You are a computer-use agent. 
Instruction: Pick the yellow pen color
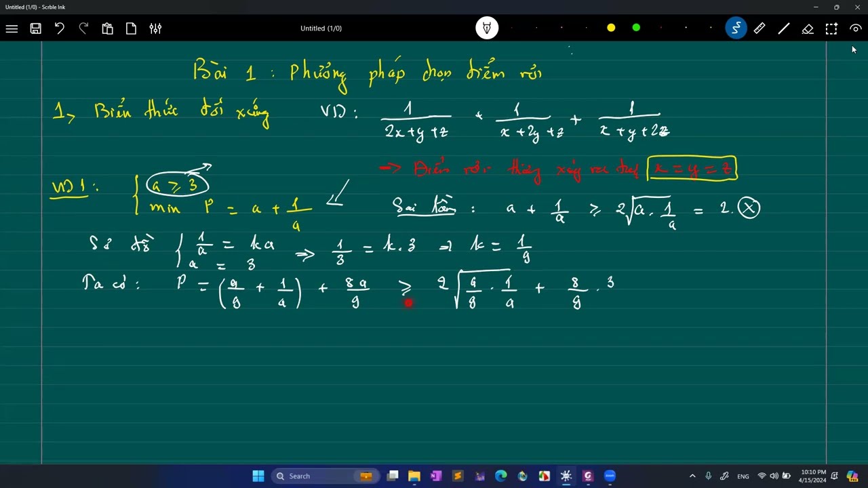(611, 28)
